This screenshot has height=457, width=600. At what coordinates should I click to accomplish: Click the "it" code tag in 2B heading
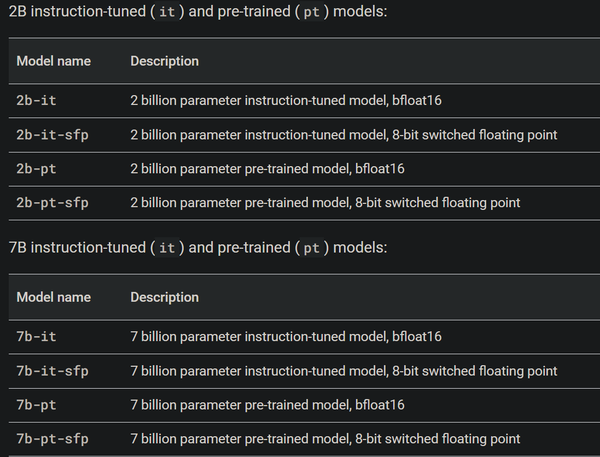[x=167, y=11]
